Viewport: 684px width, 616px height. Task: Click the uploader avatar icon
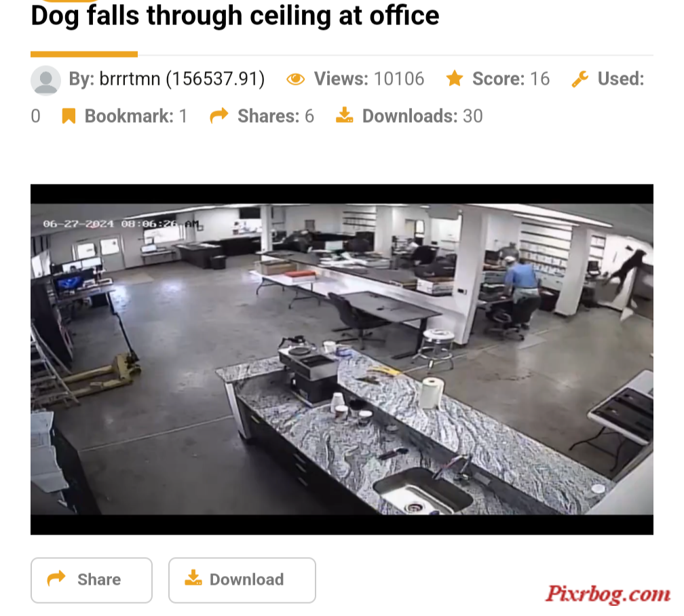45,80
